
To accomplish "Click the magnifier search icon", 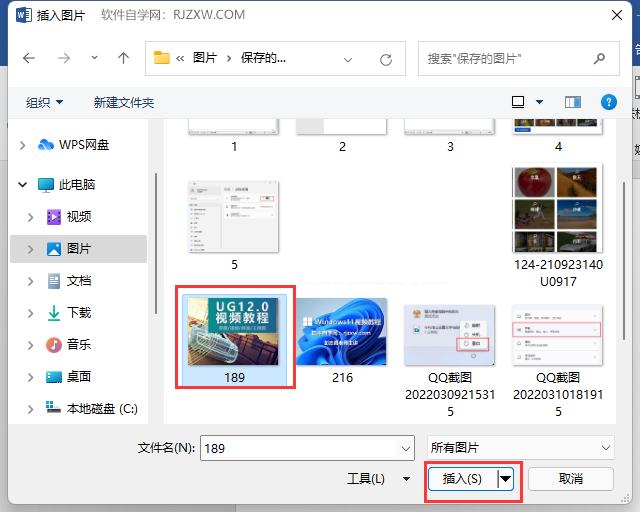I will click(x=599, y=58).
